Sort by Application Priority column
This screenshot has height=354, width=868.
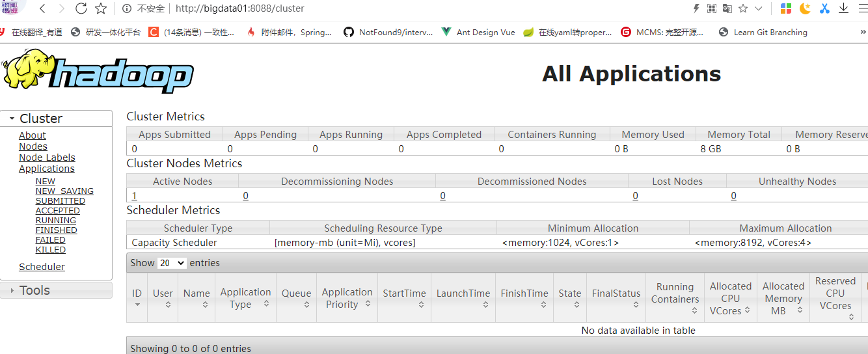(x=347, y=298)
